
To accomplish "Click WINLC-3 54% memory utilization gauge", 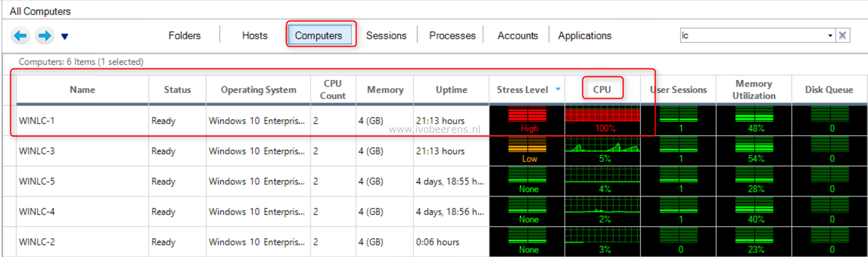I will 754,150.
